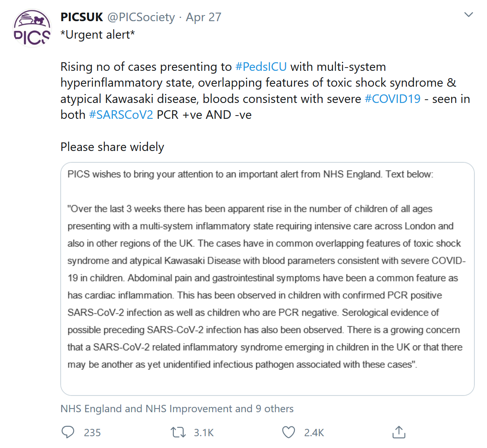Click the retweet arrows icon
The width and height of the screenshot is (487, 448).
[178, 432]
